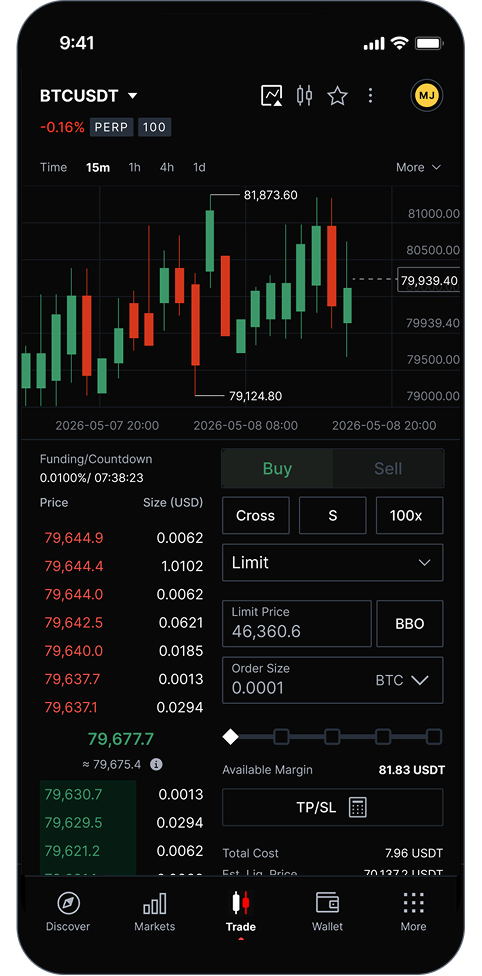
Task: Tap the chart low label 79,124.80
Action: click(255, 395)
